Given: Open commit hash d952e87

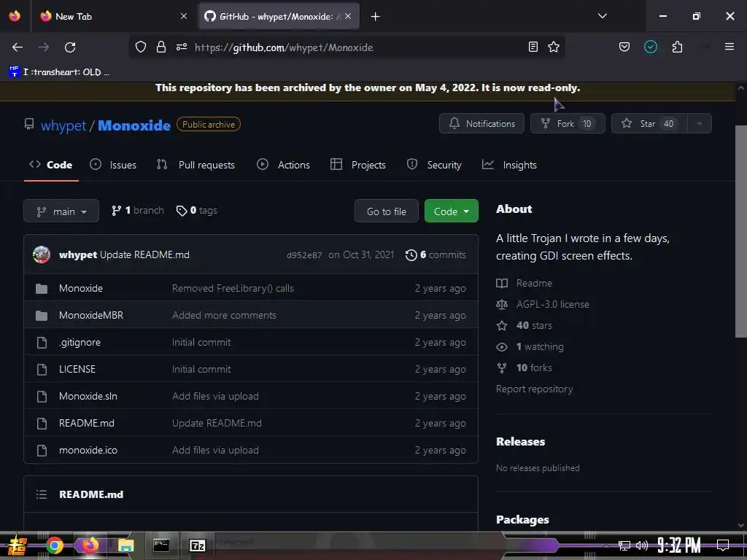Looking at the screenshot, I should [x=304, y=255].
